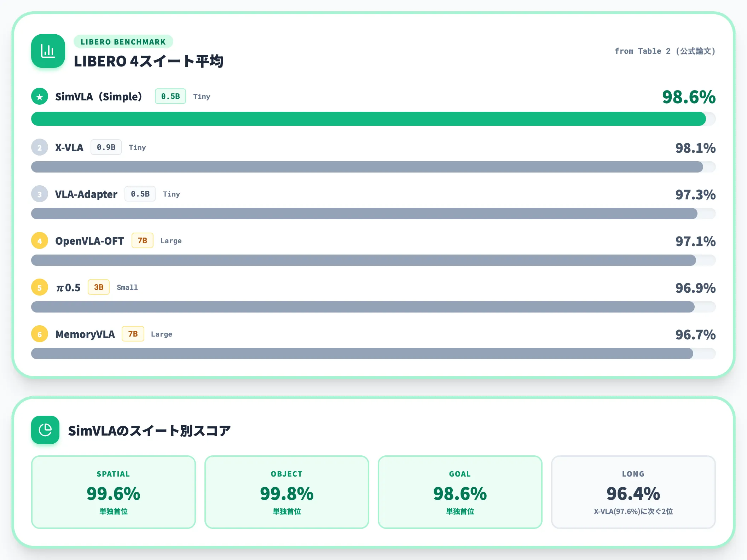Click the 'SimVLAのスイート別スコア' heading

tap(149, 431)
